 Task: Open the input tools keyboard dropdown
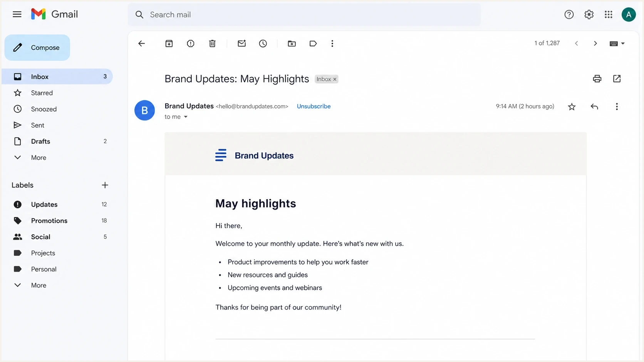point(617,43)
